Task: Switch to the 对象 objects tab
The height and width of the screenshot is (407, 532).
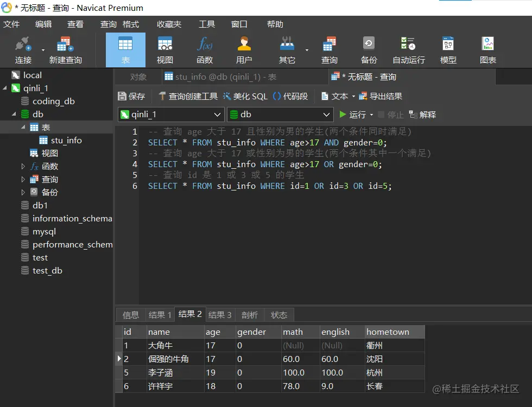Action: coord(138,77)
